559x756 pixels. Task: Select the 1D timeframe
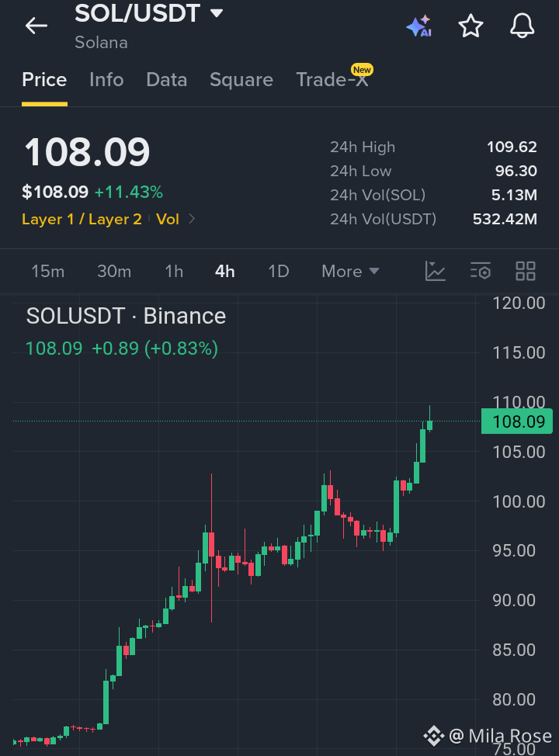pos(278,271)
